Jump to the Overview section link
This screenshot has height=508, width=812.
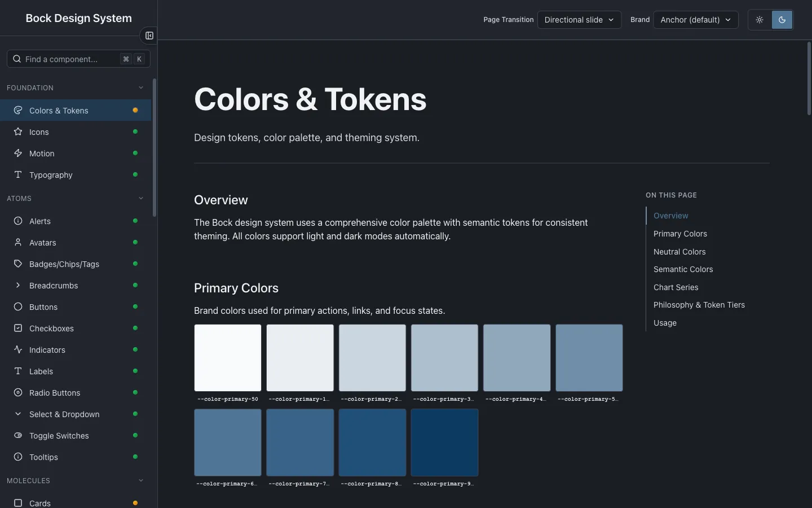(670, 216)
